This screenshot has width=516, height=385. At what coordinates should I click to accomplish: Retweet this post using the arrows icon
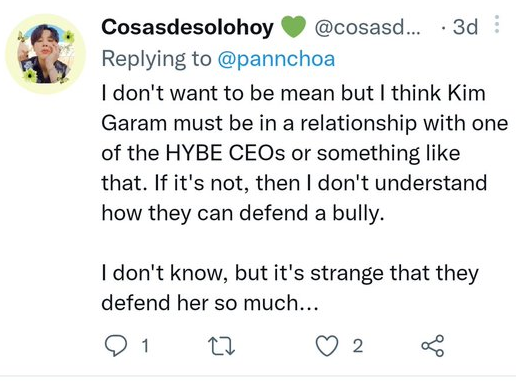pos(221,346)
